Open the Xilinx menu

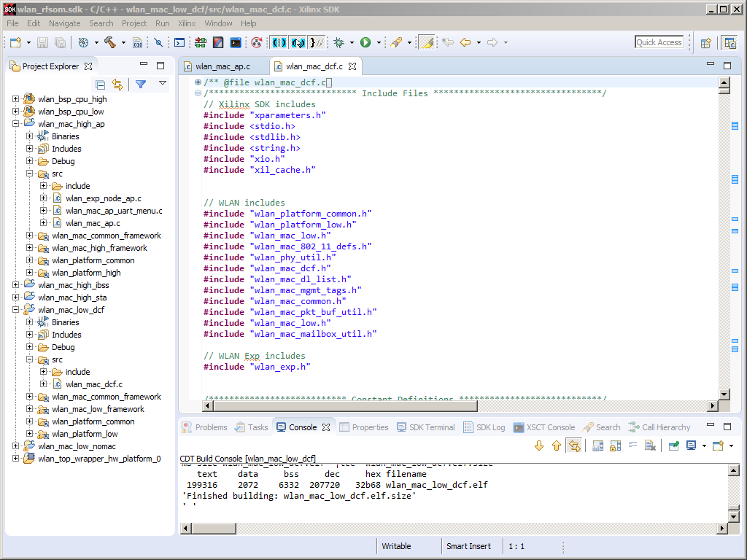[186, 23]
